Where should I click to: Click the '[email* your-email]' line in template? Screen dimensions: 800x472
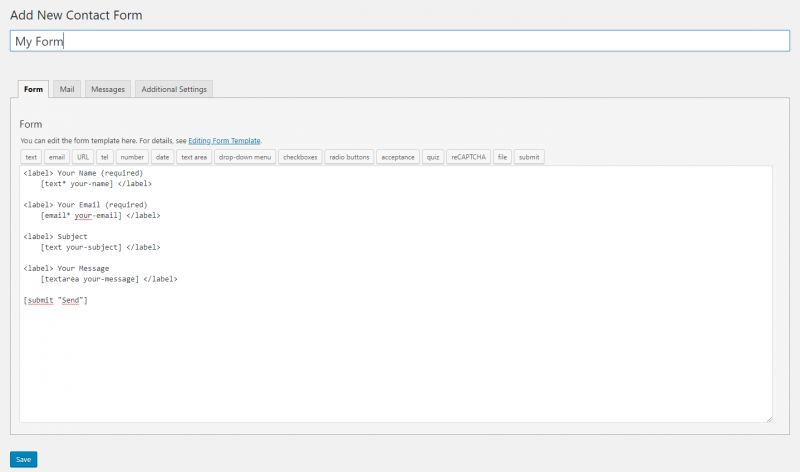click(100, 215)
